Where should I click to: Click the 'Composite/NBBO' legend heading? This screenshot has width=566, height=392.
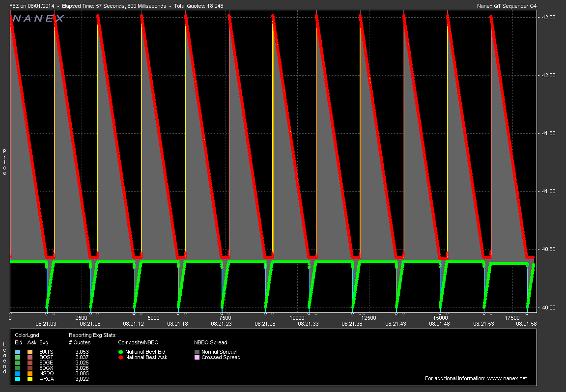[x=138, y=342]
